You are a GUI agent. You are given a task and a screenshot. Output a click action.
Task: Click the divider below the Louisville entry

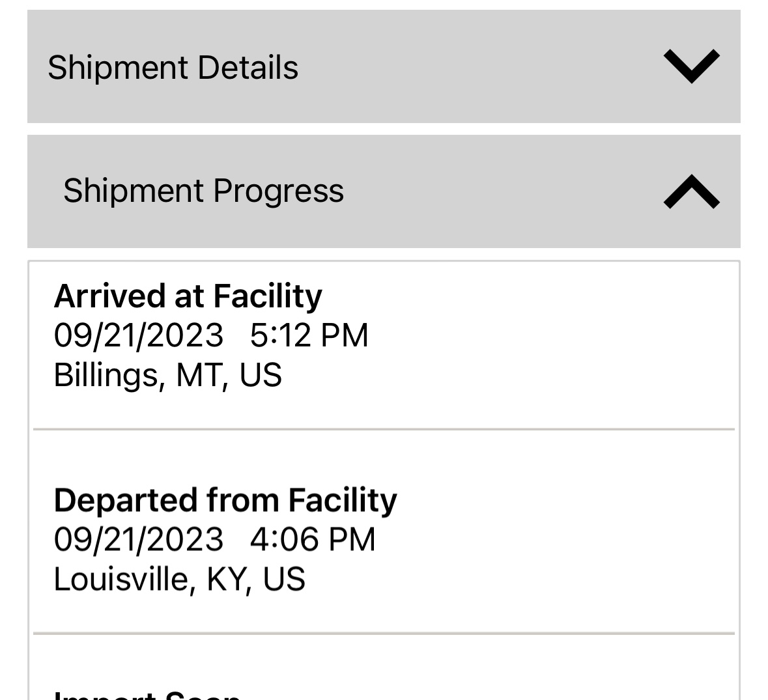pos(384,633)
